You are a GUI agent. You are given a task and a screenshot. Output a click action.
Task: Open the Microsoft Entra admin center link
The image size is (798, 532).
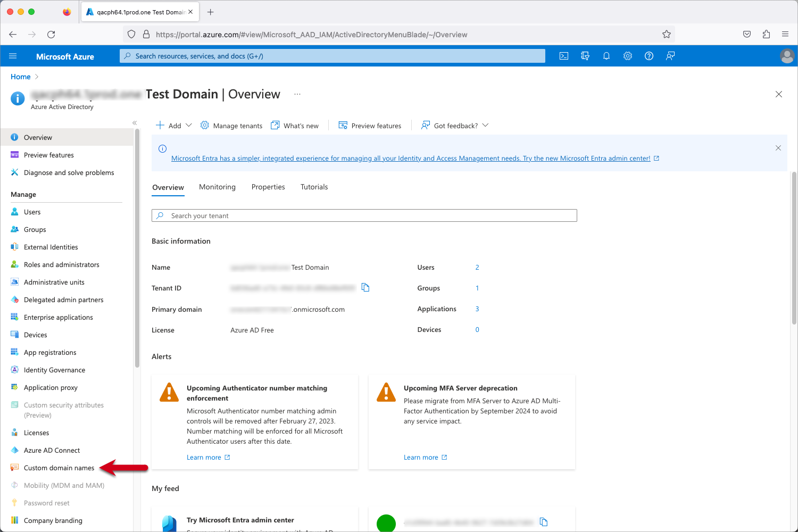[410, 159]
